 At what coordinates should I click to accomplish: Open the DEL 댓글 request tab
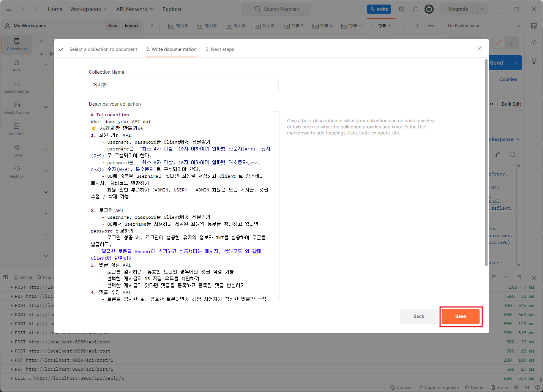(381, 26)
